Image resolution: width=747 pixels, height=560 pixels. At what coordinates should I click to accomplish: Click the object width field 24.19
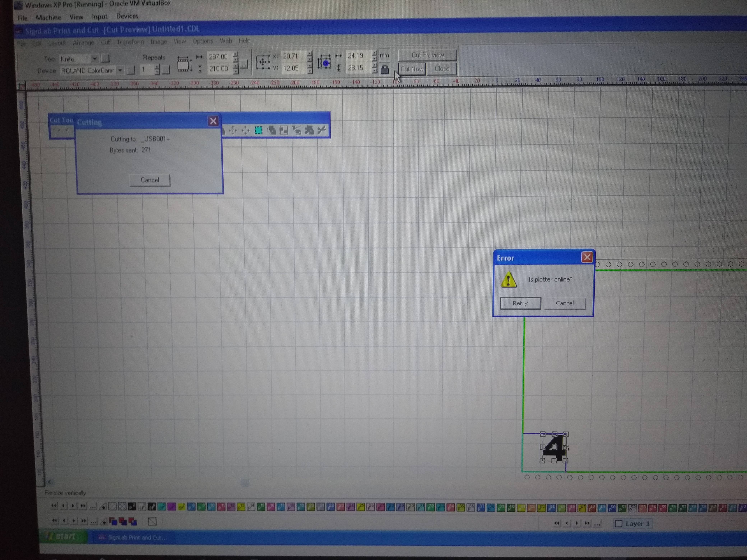pyautogui.click(x=359, y=56)
